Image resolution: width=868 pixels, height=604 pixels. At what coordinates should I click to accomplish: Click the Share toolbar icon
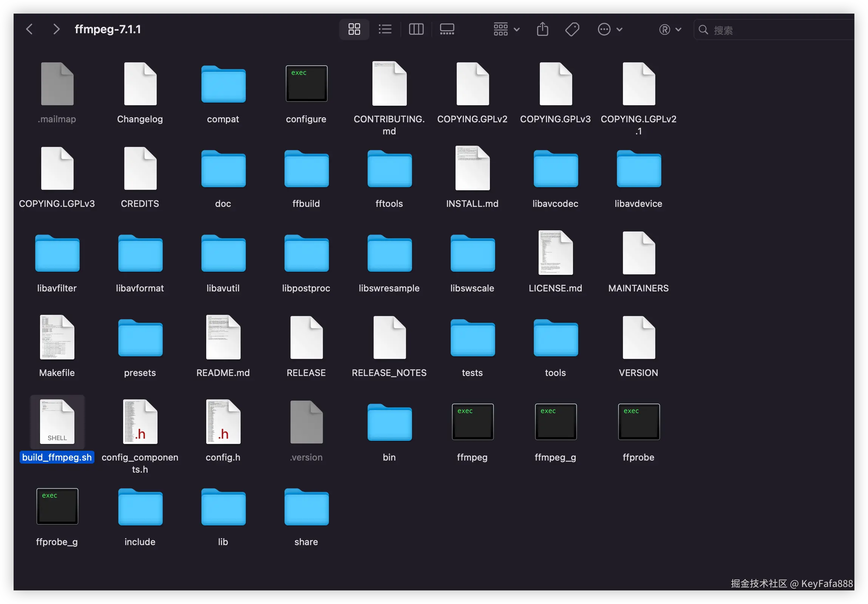(x=542, y=29)
